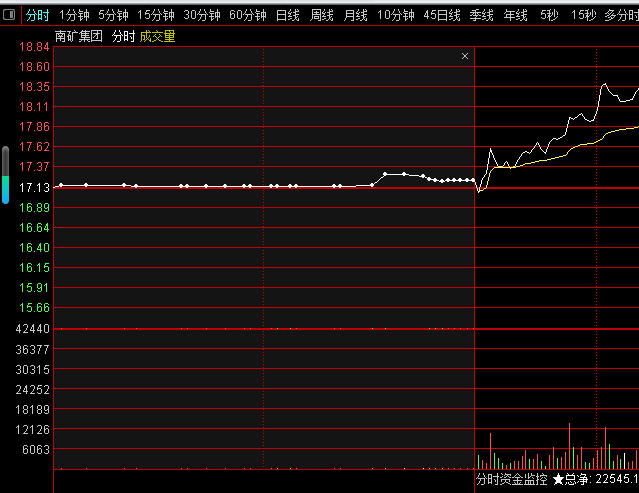The image size is (639, 493).
Task: Switch to the 45日线 tab
Action: [442, 15]
